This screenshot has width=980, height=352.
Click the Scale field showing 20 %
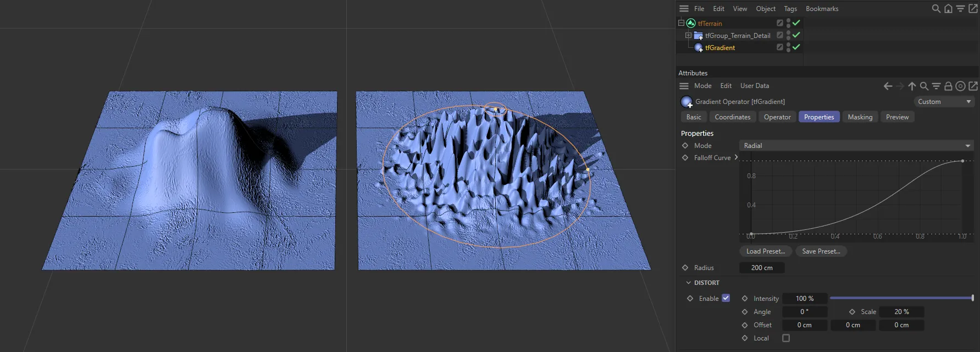[901, 312]
